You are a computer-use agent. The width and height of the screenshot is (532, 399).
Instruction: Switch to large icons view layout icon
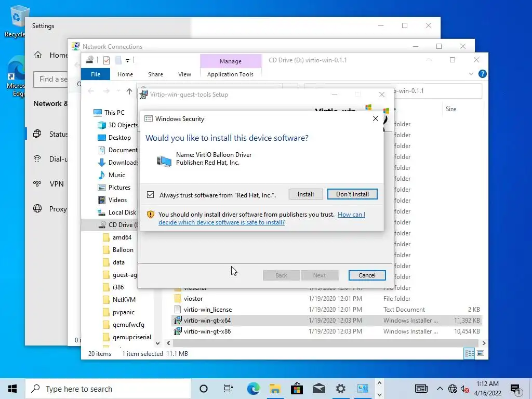(481, 353)
